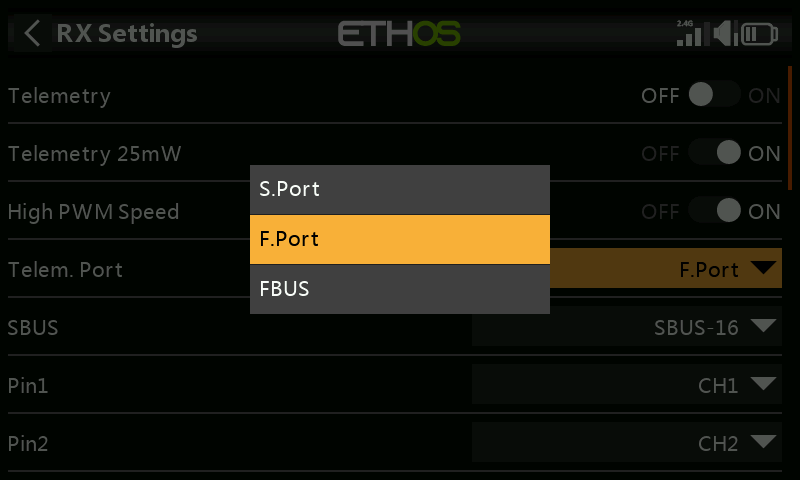Open the Telem. Port F.Port dropdown

[665, 268]
